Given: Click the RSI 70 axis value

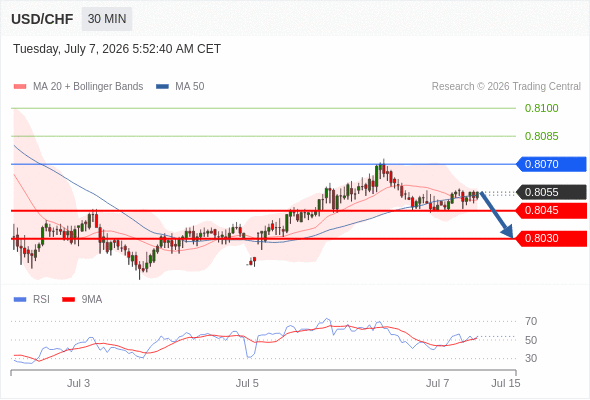Looking at the screenshot, I should tap(531, 321).
